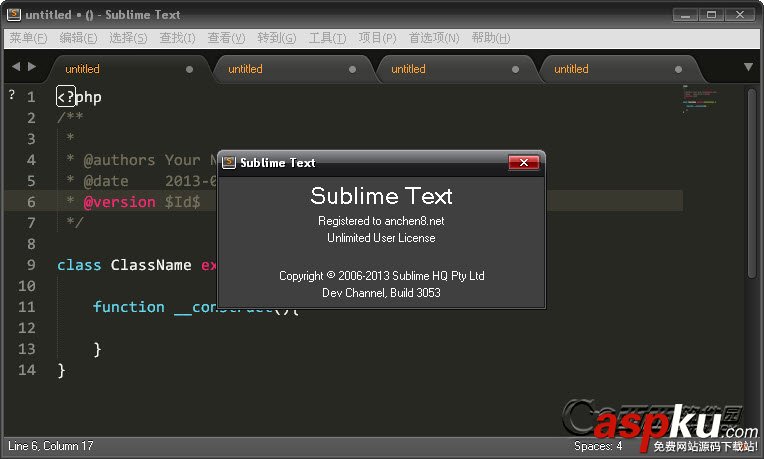764x459 pixels.
Task: Click Line 6, Column 17 status text
Action: click(x=51, y=446)
